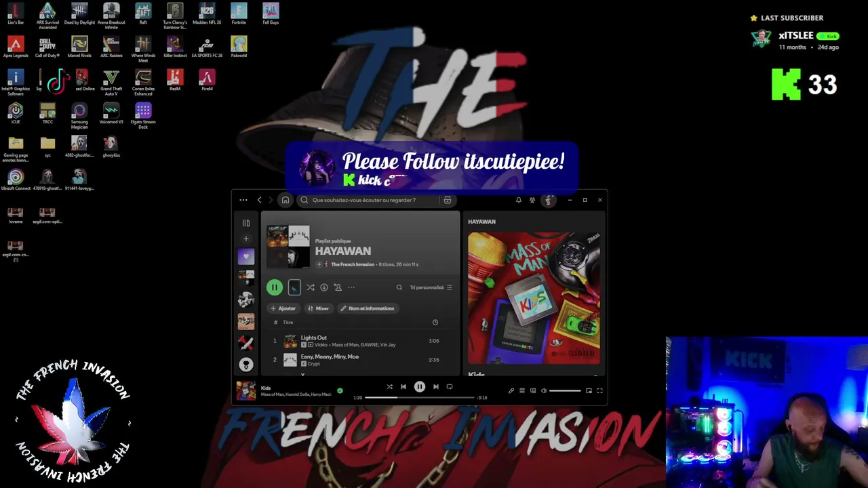Open the Spotify profile avatar menu
The image size is (868, 488).
click(549, 200)
